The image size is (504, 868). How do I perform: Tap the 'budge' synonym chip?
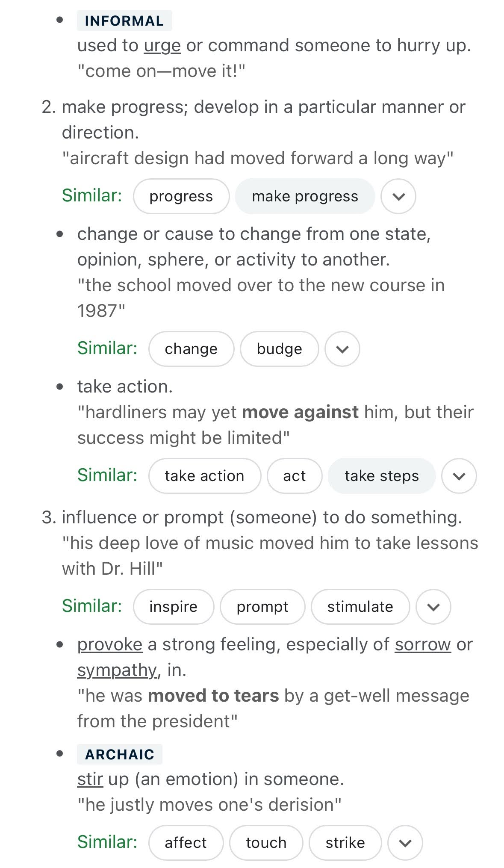click(279, 349)
